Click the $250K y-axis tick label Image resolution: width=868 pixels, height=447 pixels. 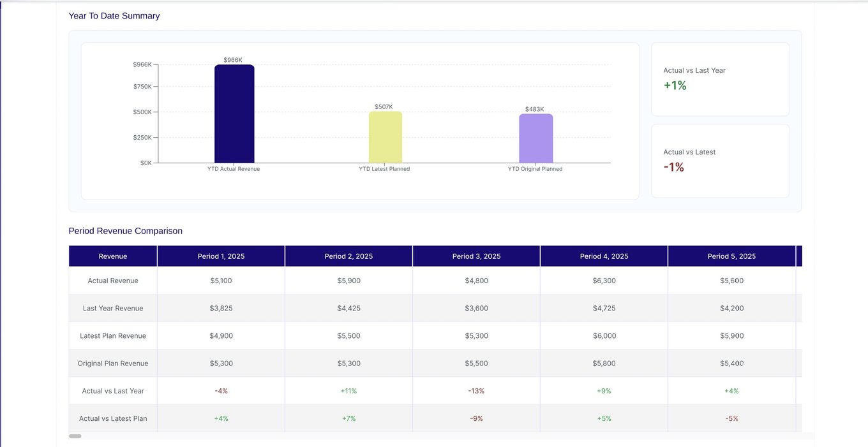pyautogui.click(x=142, y=138)
